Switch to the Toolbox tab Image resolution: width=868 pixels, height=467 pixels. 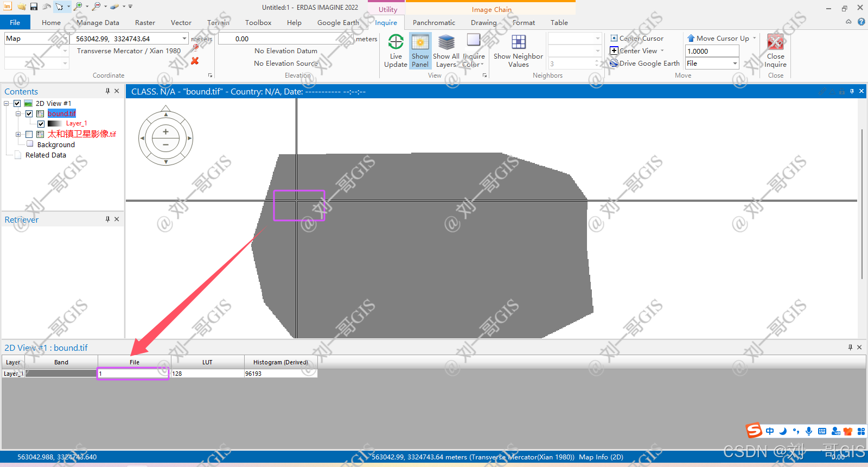(x=258, y=22)
